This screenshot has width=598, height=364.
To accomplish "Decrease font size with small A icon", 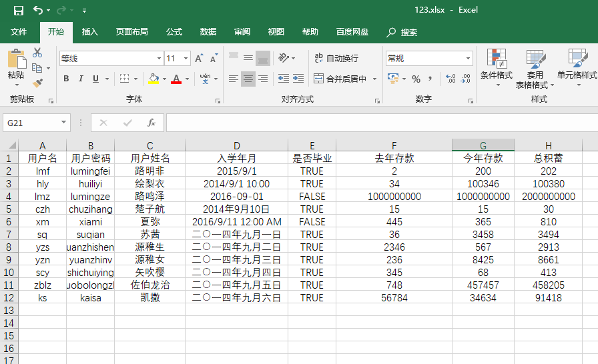I will point(214,58).
